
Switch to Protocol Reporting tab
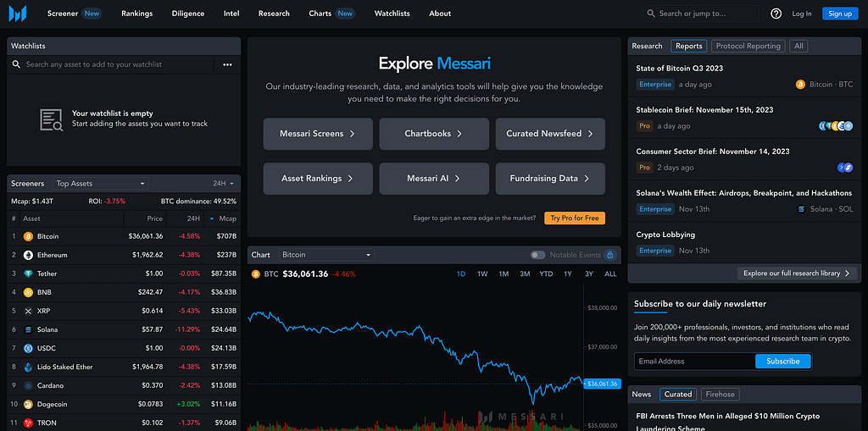click(x=748, y=46)
